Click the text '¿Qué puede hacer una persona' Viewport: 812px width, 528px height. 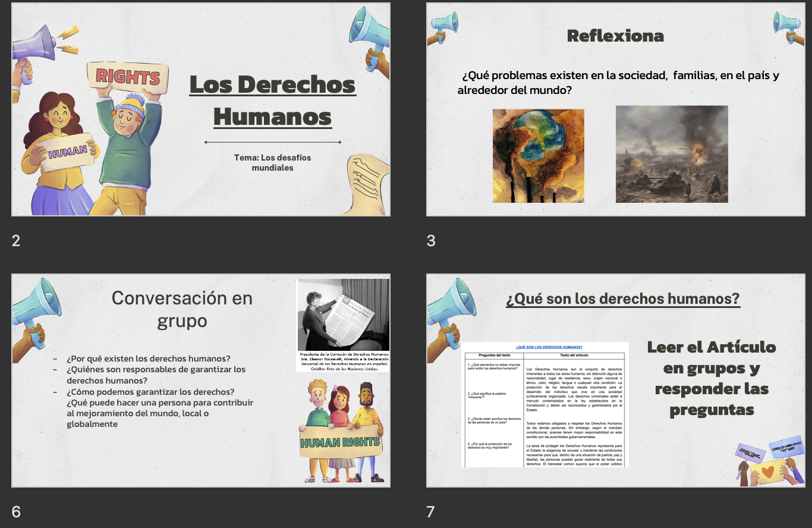tap(160, 413)
